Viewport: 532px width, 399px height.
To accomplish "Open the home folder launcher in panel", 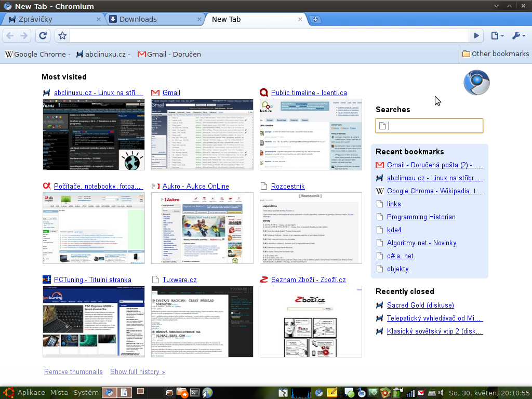I will [182, 393].
